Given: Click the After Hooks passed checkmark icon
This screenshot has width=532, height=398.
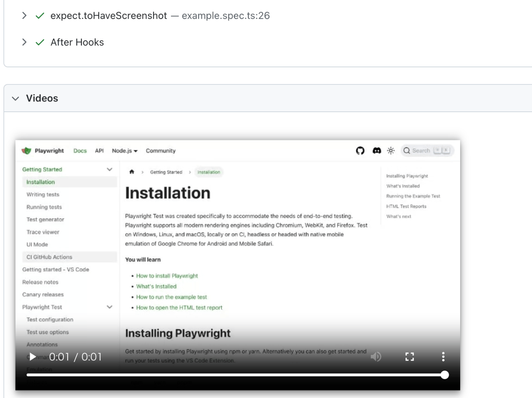Looking at the screenshot, I should click(40, 42).
